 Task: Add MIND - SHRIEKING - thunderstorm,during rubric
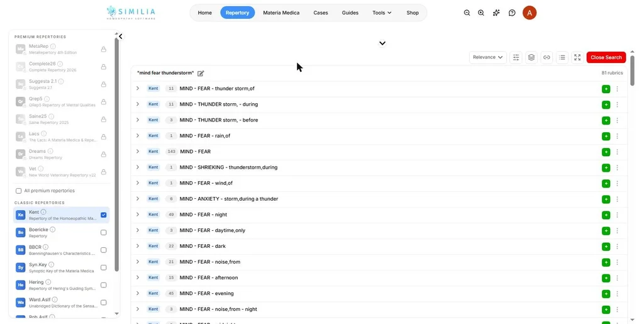point(606,168)
